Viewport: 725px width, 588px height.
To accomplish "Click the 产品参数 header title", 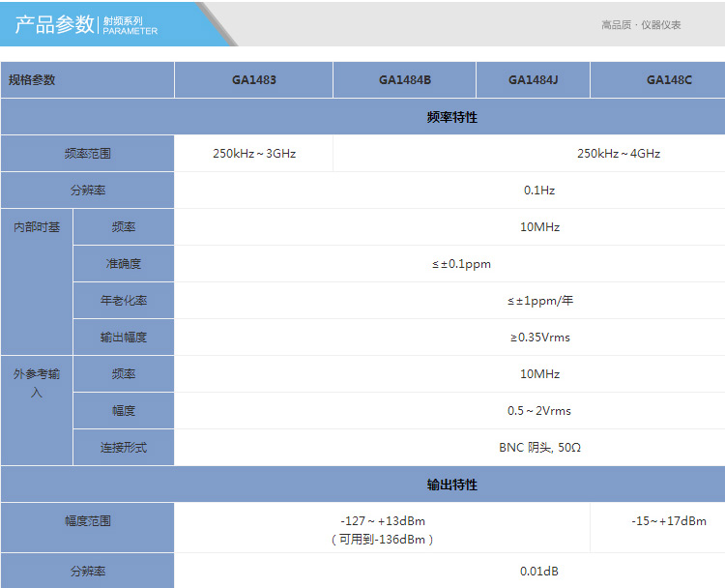I will (55, 24).
